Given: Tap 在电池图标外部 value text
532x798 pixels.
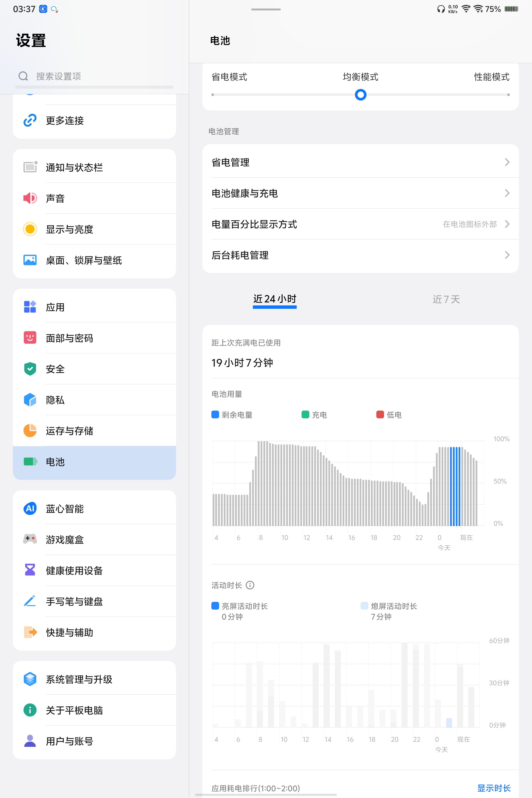Looking at the screenshot, I should coord(470,224).
